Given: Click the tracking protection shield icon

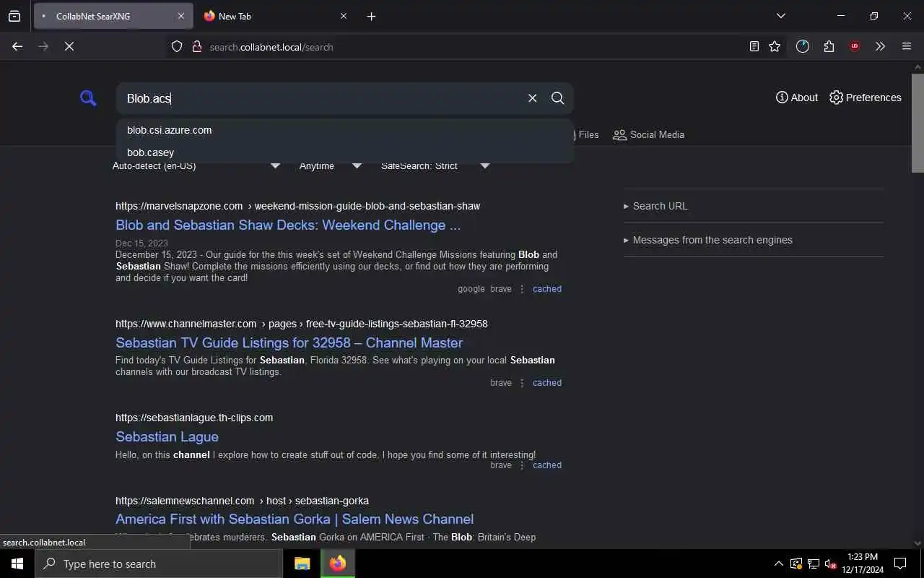Looking at the screenshot, I should tap(177, 46).
